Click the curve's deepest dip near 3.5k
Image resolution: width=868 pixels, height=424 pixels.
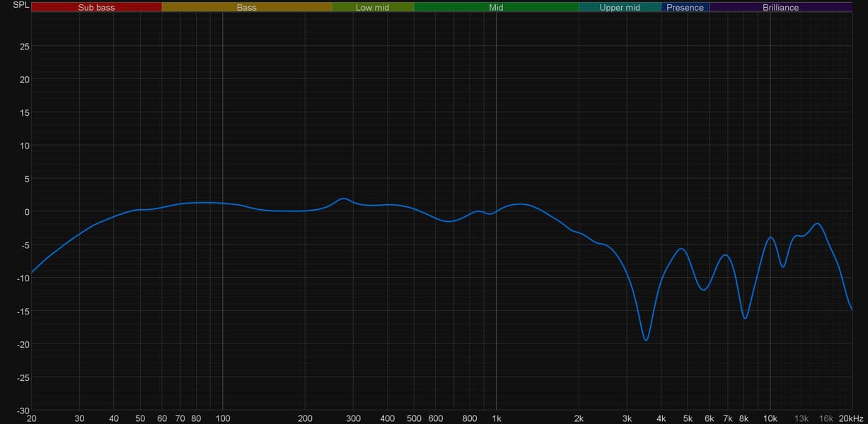coord(646,340)
